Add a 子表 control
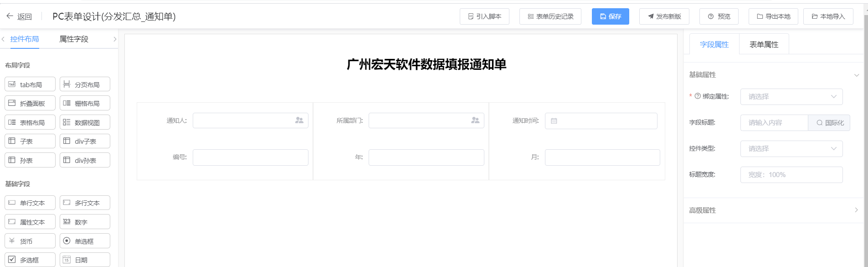 point(30,141)
